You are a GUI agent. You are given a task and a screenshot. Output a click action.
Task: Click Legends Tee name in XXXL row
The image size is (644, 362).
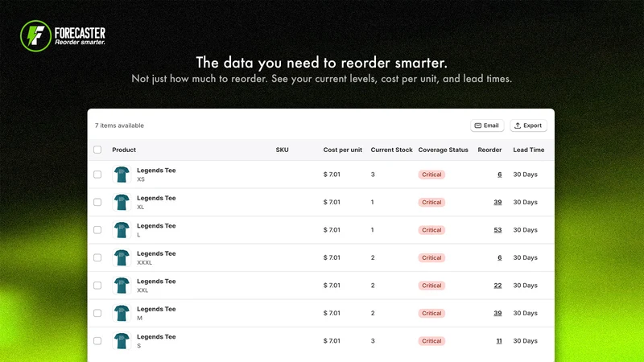pos(156,253)
